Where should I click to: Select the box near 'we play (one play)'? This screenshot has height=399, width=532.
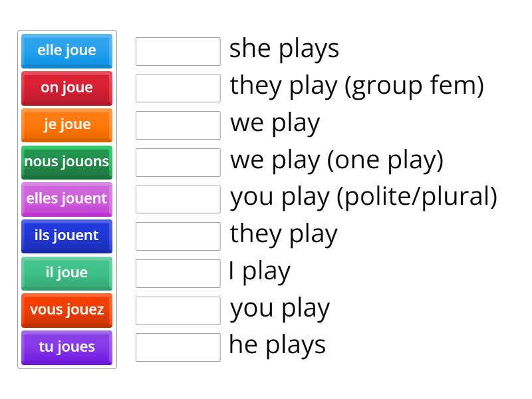pos(177,162)
